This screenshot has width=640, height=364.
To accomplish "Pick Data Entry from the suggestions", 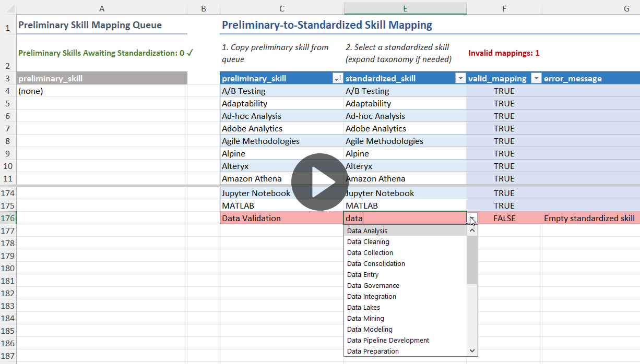I will [x=405, y=274].
